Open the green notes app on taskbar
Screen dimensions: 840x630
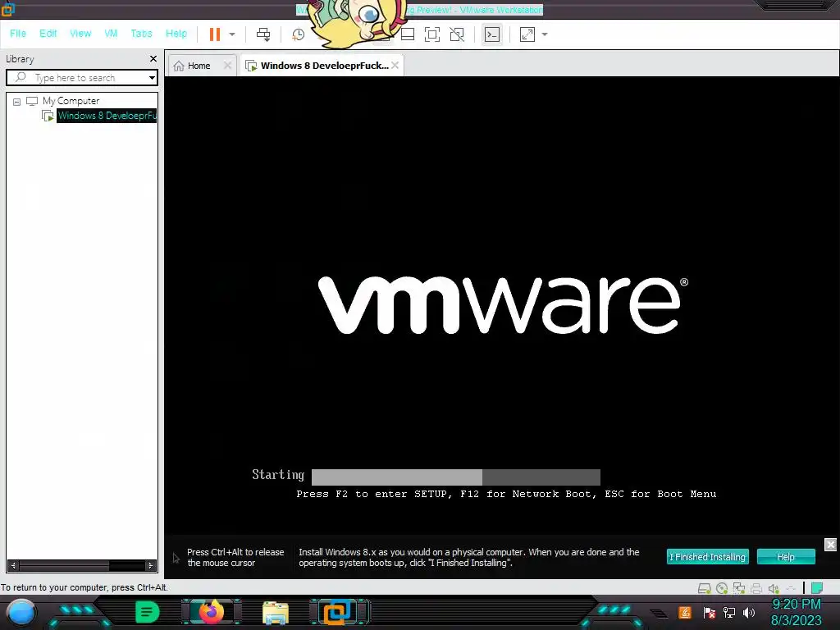coord(148,612)
